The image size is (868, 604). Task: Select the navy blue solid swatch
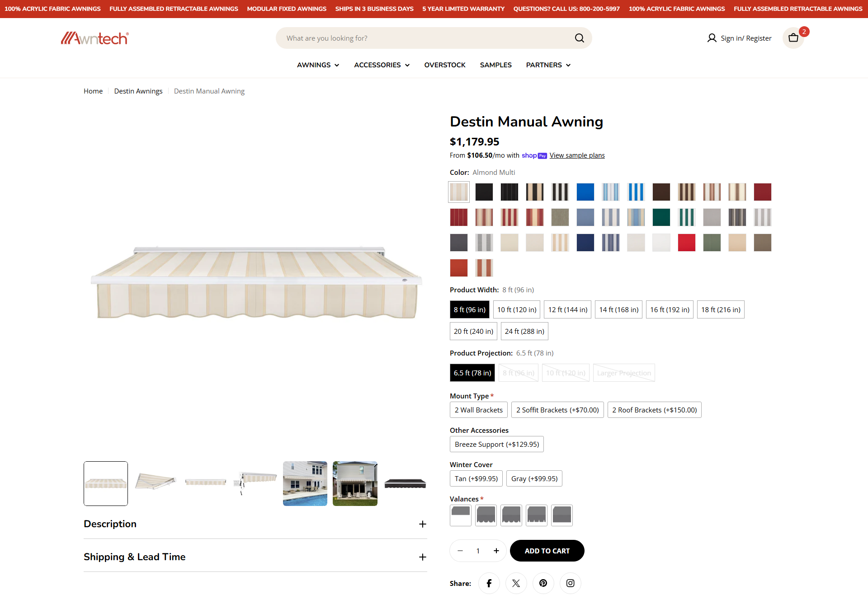[x=585, y=243]
